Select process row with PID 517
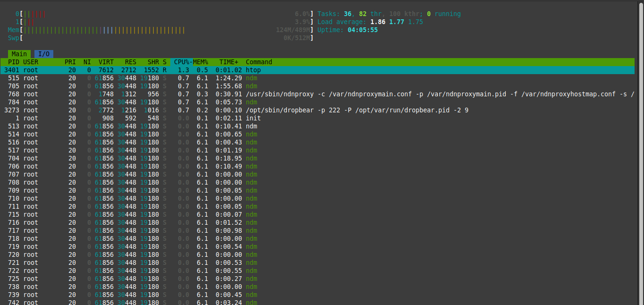The image size is (644, 305). 318,150
